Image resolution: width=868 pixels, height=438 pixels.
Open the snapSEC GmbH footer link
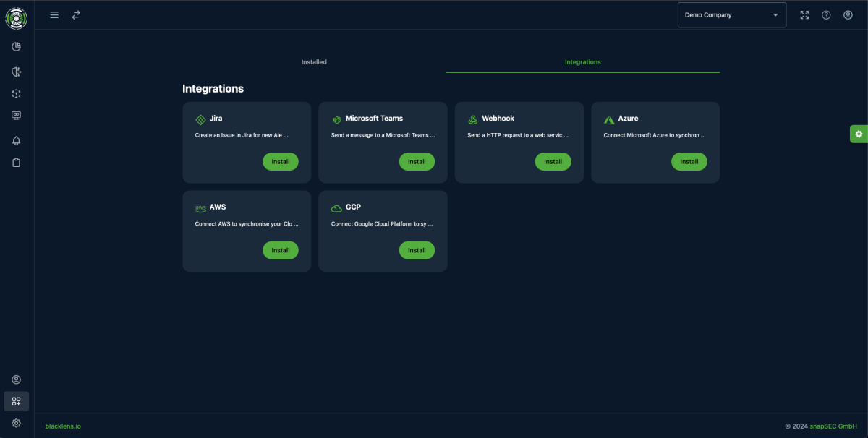coord(834,426)
